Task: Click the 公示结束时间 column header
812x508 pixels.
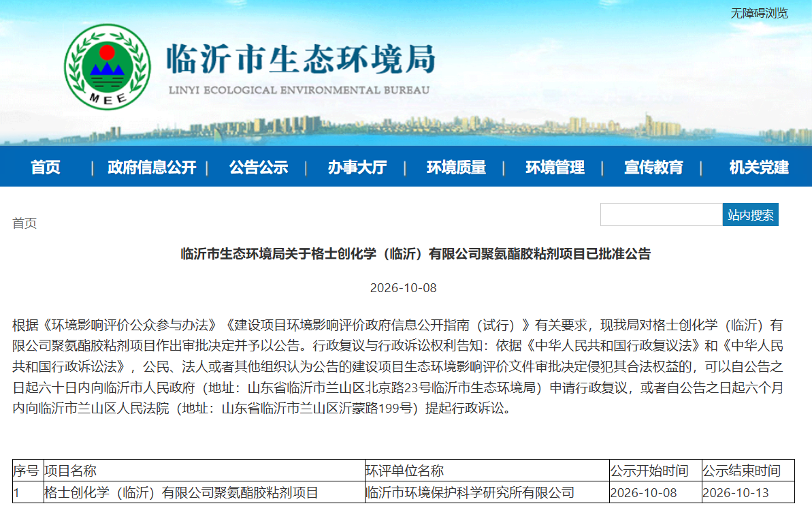Action: pyautogui.click(x=748, y=471)
